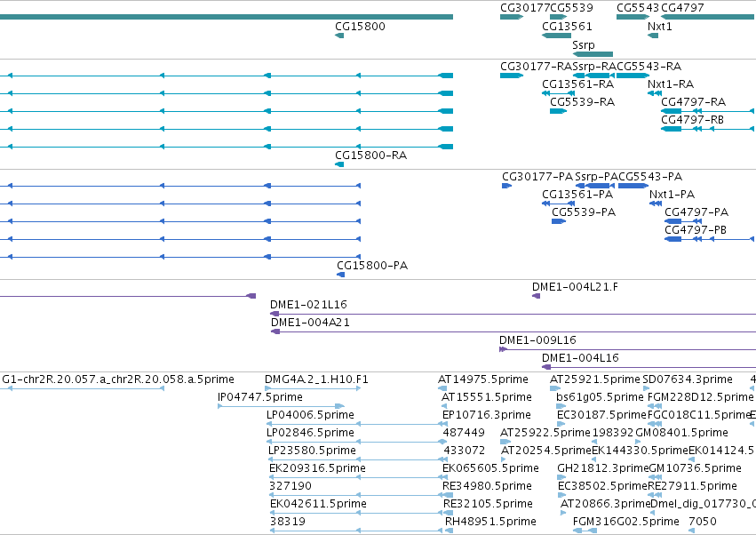Select the RE34980.5prime EST label
This screenshot has width=756, height=535.
click(487, 486)
